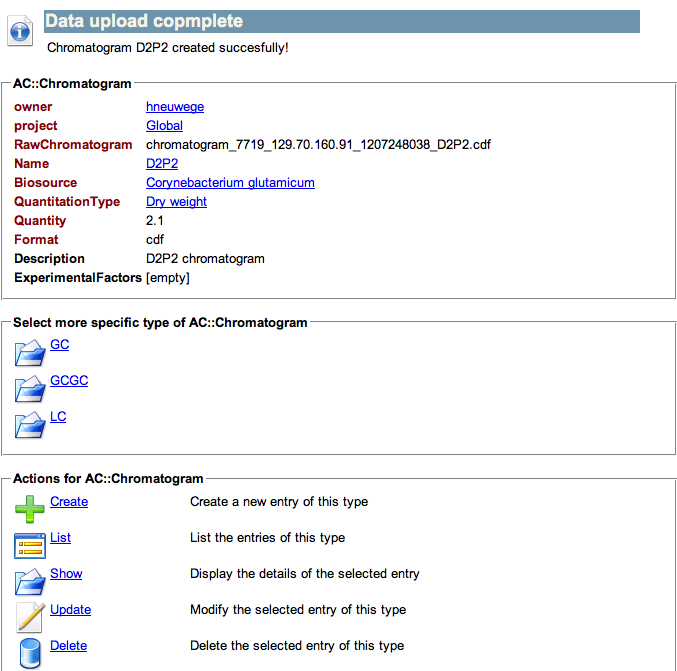Click the 'Data upload copmplete' heading

click(144, 21)
